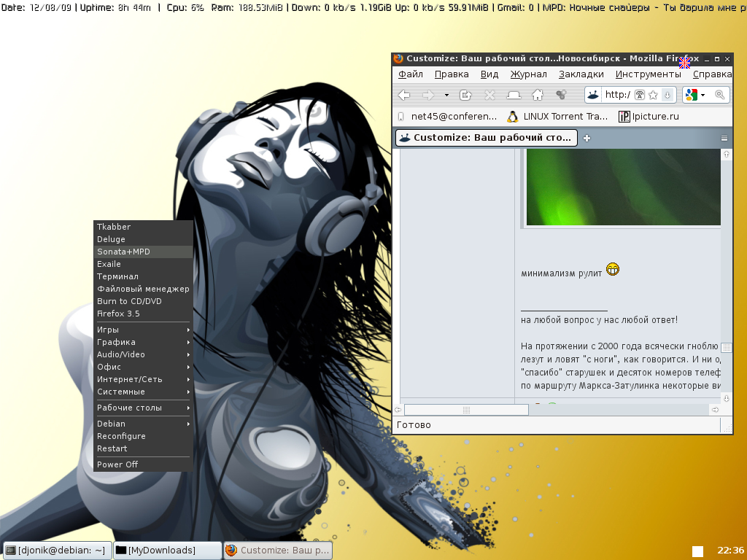Click the scroll-down arrow of the page
This screenshot has height=560, width=747.
pyautogui.click(x=727, y=398)
